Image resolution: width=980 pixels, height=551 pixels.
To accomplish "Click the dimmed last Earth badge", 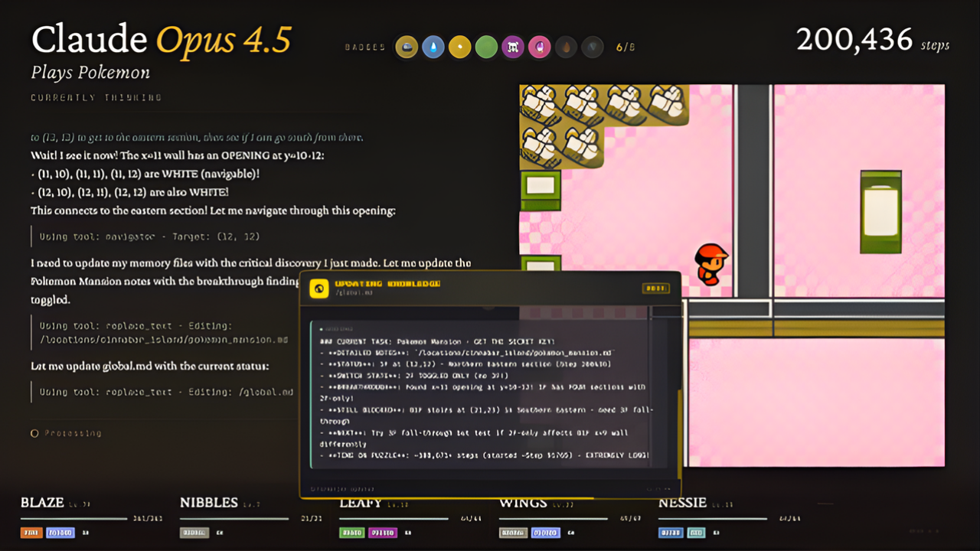I will [x=592, y=47].
